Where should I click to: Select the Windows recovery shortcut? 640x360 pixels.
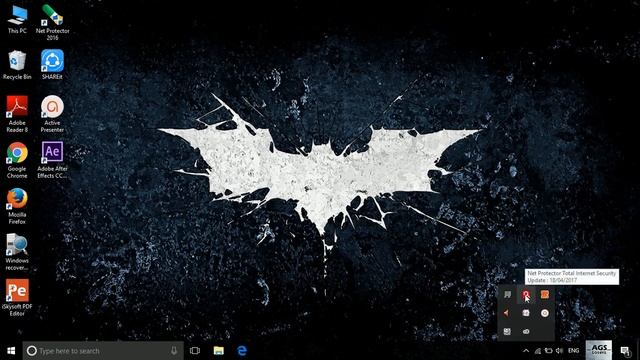coord(17,252)
